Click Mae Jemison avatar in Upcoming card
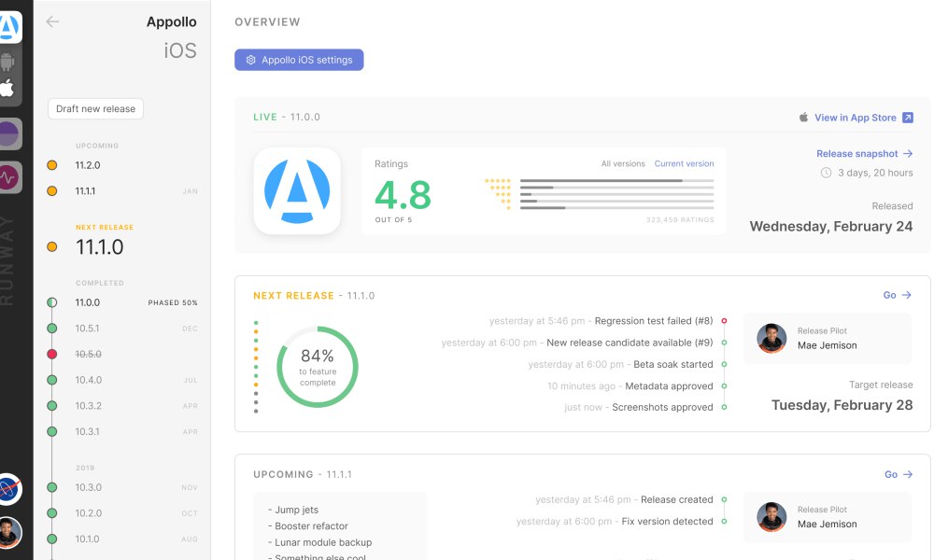 (x=771, y=516)
